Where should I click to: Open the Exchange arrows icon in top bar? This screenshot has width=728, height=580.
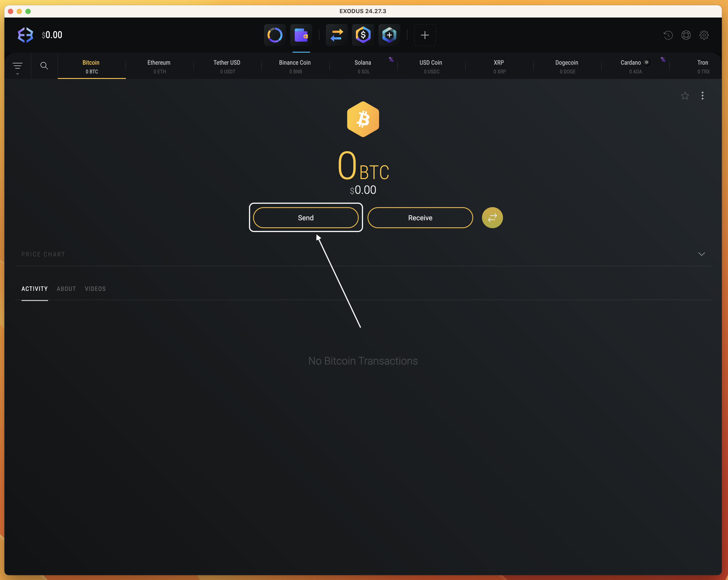click(x=337, y=35)
